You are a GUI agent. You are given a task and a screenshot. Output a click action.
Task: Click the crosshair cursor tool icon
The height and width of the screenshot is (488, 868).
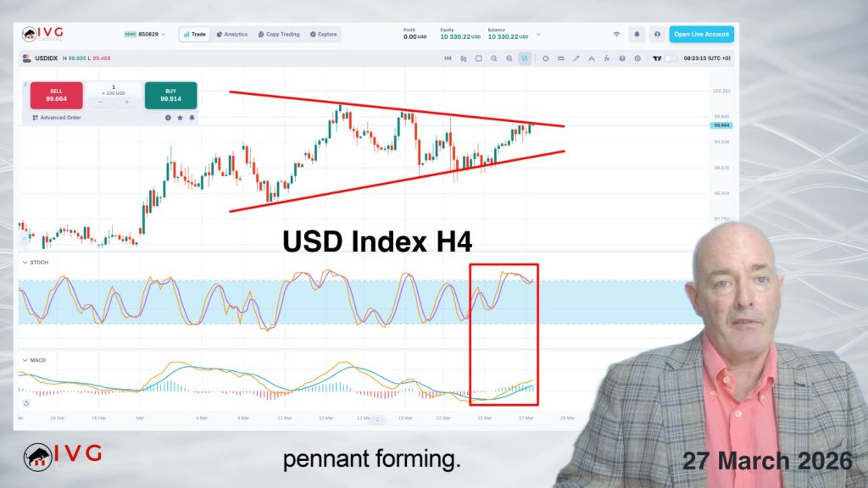click(545, 58)
